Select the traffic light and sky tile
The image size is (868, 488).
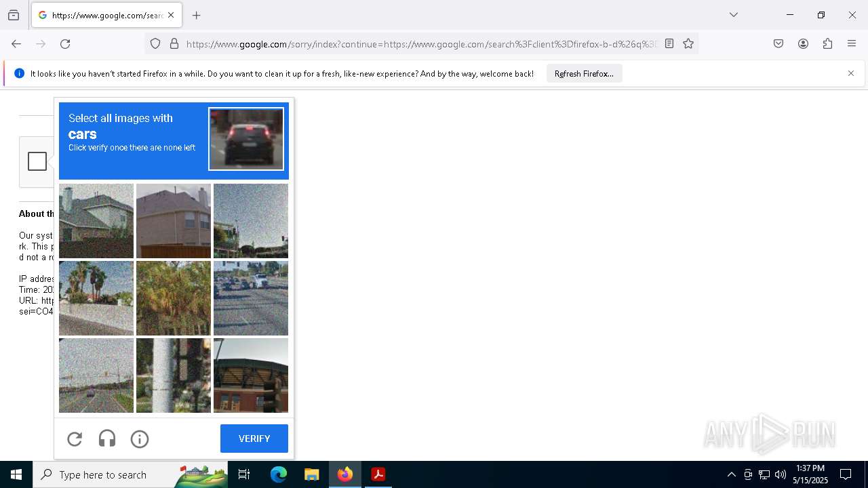tap(251, 221)
